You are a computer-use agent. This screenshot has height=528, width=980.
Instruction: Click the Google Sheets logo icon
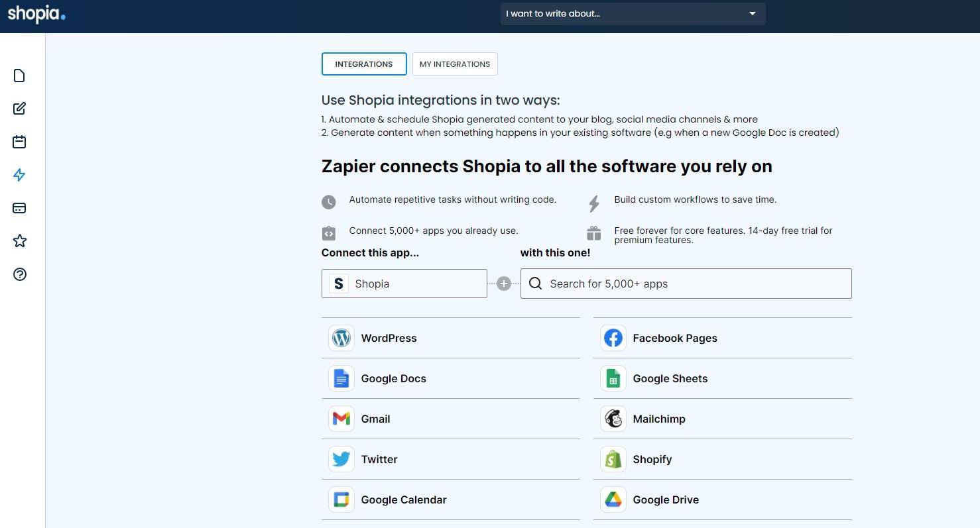click(613, 378)
